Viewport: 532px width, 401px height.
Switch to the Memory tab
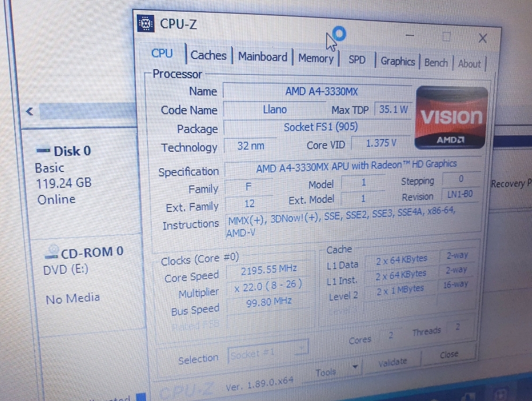316,59
